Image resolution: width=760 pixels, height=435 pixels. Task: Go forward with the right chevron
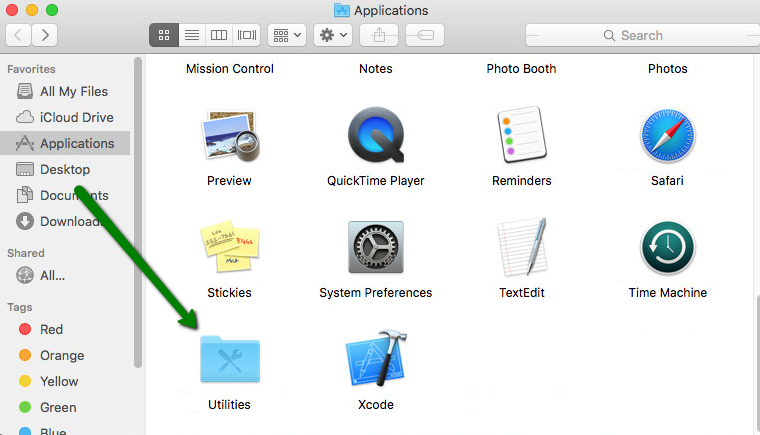45,35
